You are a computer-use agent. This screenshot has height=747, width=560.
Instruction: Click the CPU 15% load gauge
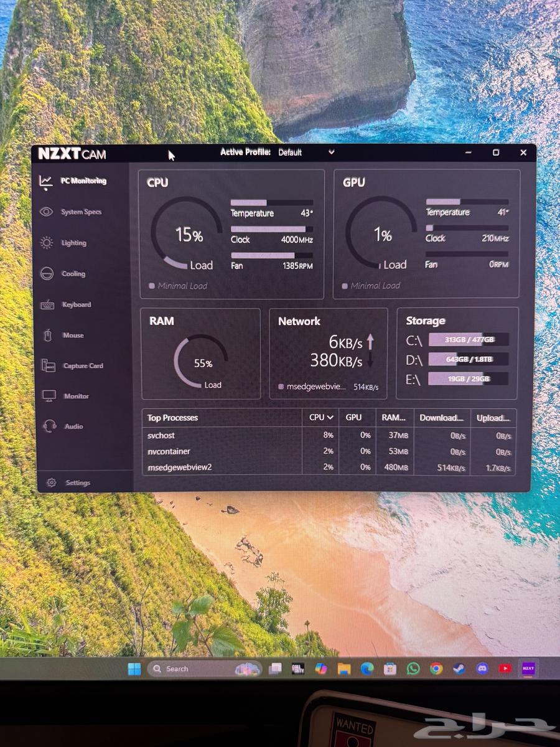click(x=187, y=233)
